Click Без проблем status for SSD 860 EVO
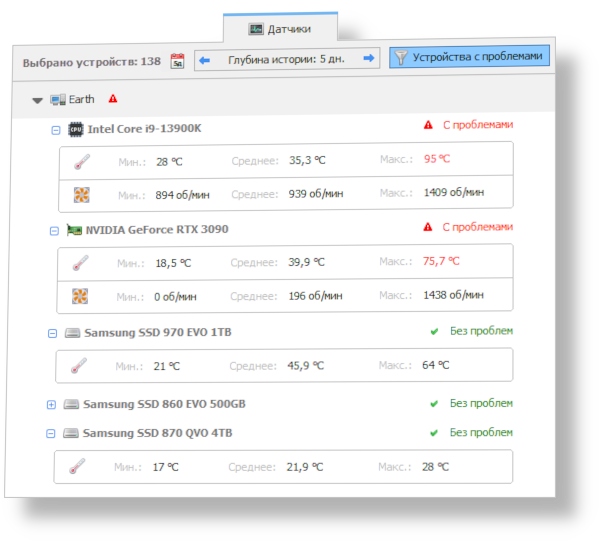600x545 pixels. click(x=481, y=403)
